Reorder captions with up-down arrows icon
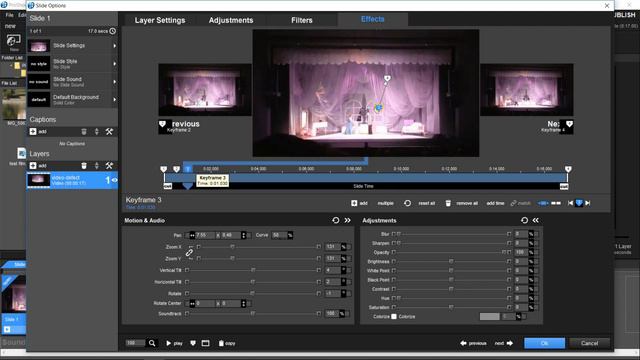This screenshot has height=360, width=640. click(x=97, y=131)
